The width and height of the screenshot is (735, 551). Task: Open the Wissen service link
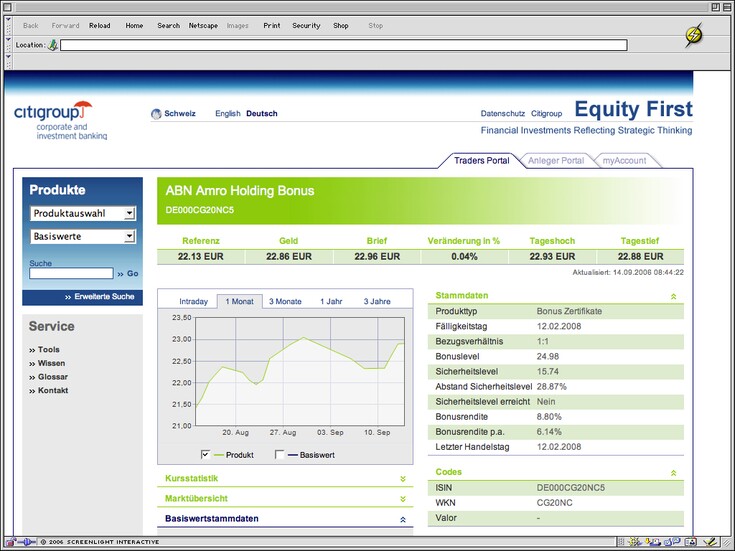[47, 363]
